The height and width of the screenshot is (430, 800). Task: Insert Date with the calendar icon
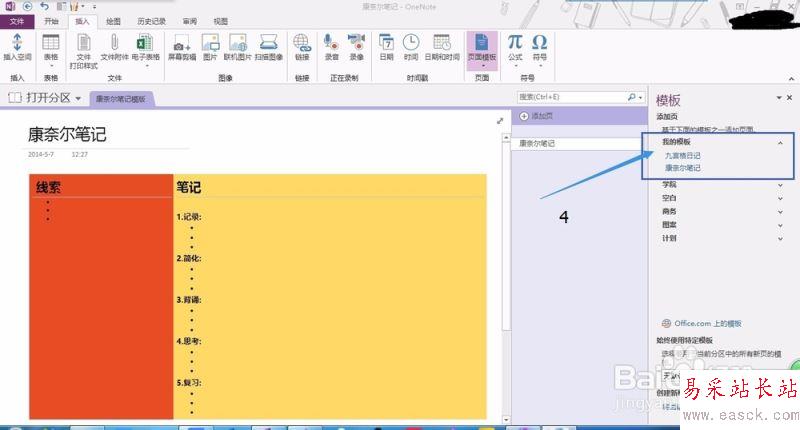[386, 48]
